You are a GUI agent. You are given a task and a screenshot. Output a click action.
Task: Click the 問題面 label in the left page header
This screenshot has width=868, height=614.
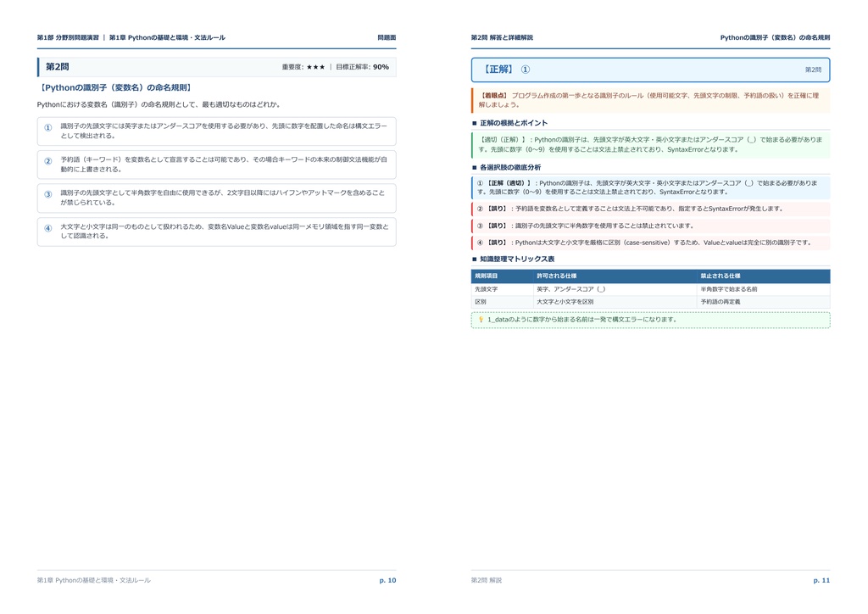pos(387,37)
